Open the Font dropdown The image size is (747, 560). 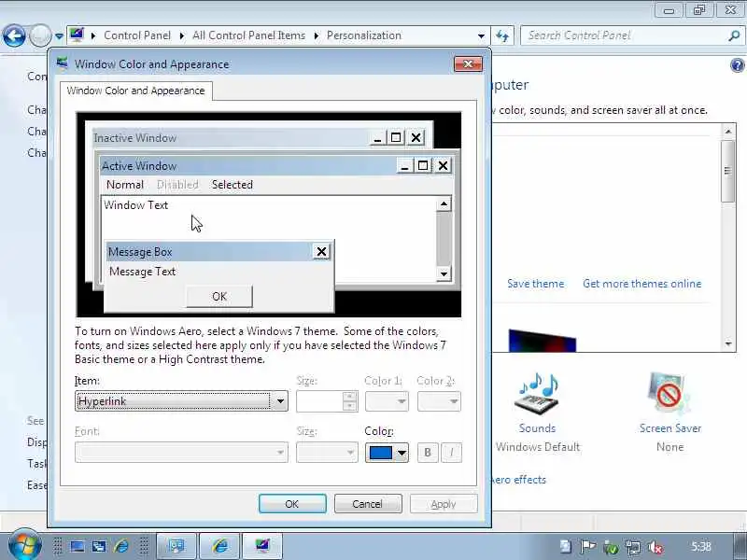click(x=181, y=453)
